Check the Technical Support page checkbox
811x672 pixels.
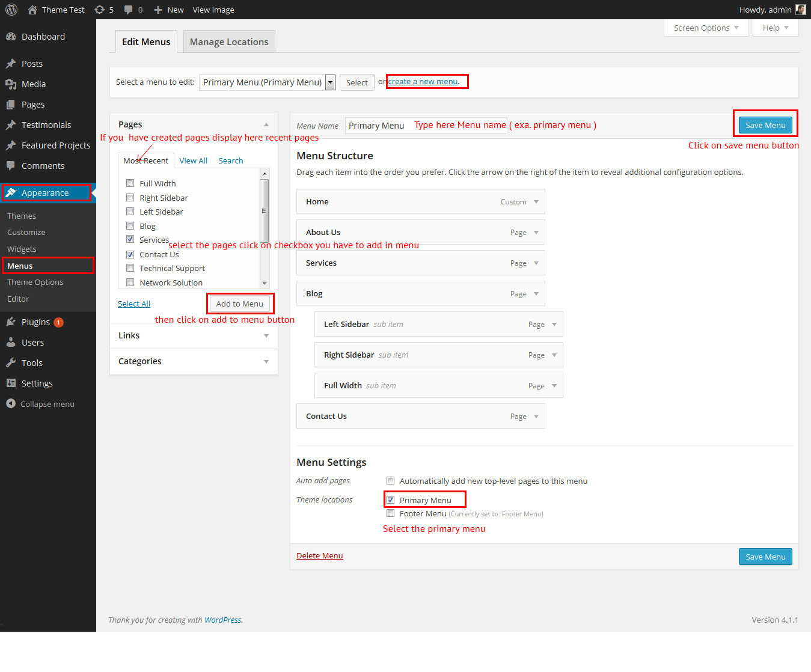click(x=130, y=268)
